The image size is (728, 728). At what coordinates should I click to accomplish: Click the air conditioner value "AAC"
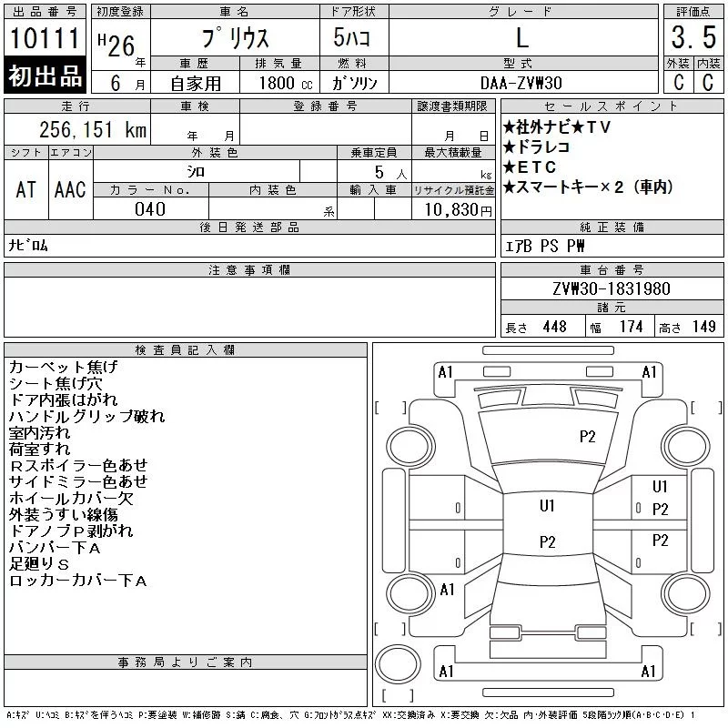point(70,189)
